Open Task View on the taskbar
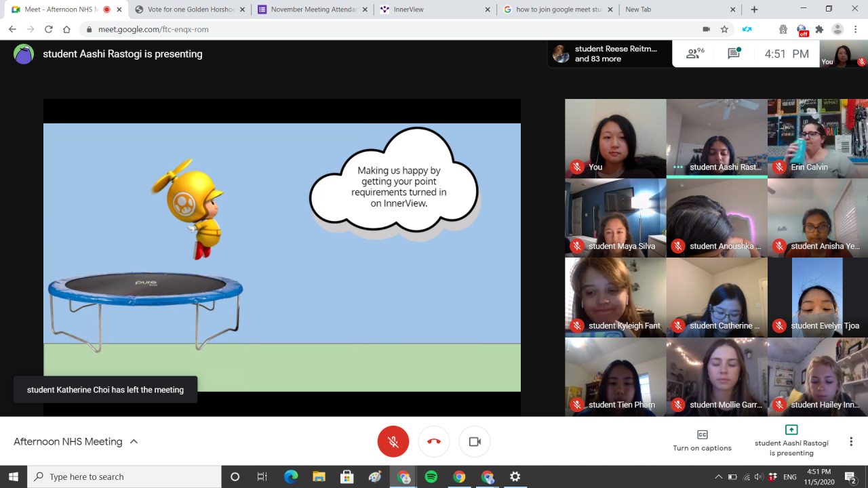 262,476
